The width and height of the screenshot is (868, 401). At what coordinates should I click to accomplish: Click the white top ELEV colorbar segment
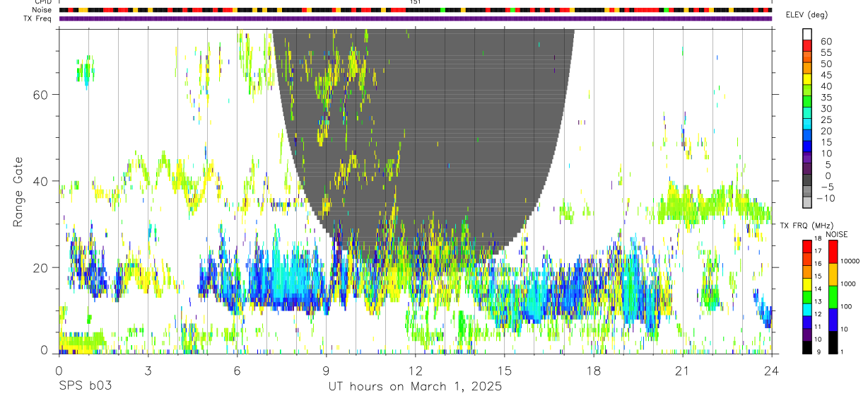tap(807, 35)
